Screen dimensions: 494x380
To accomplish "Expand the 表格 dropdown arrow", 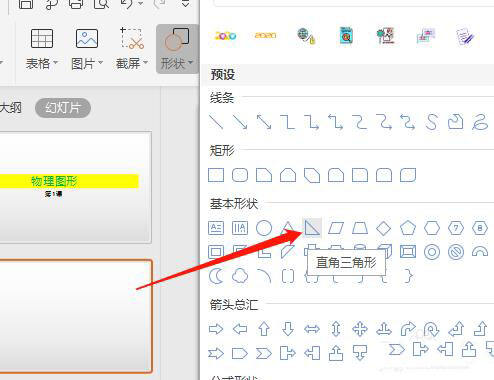I will tap(55, 62).
